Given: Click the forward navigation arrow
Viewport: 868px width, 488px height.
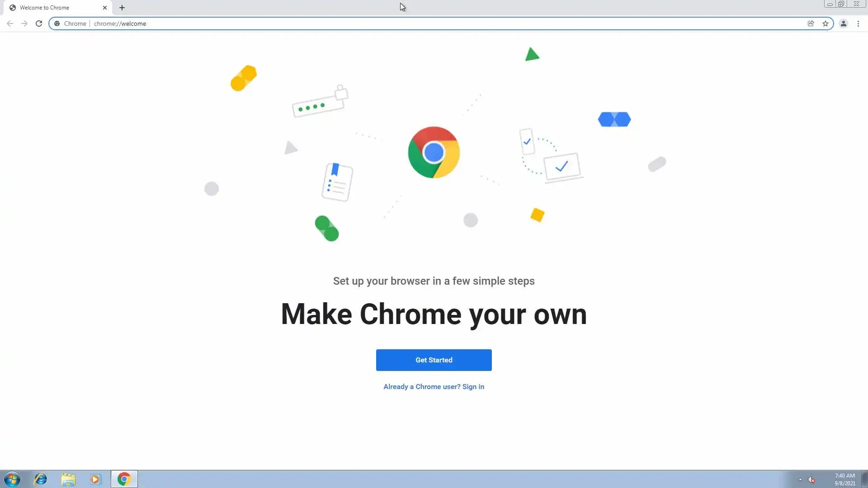Looking at the screenshot, I should coord(24,23).
